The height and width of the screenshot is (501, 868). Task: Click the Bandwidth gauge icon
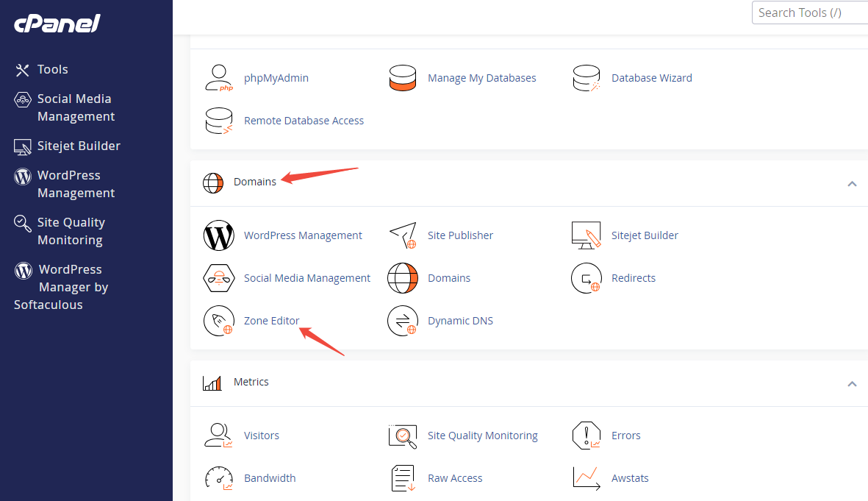(x=219, y=478)
